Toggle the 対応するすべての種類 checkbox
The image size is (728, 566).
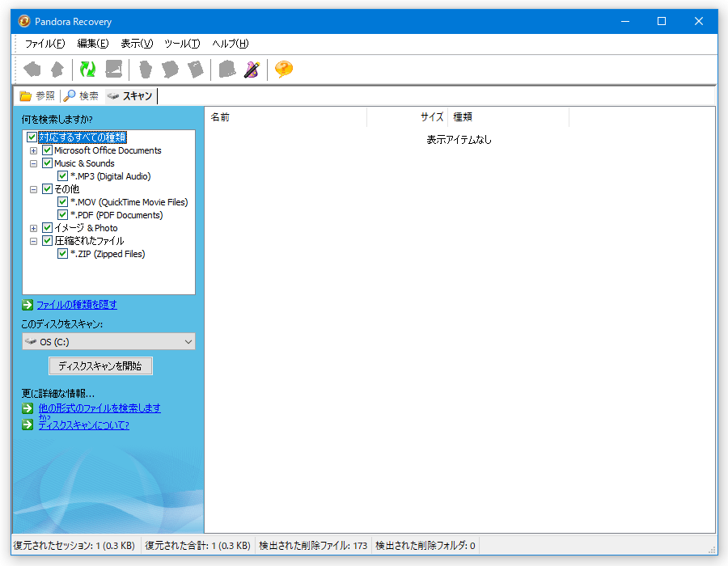32,137
